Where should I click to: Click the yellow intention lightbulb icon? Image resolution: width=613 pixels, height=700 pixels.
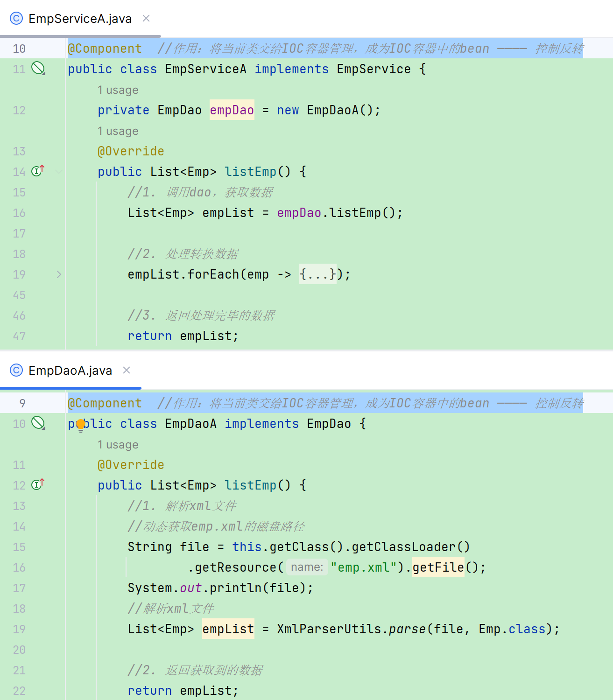[81, 425]
